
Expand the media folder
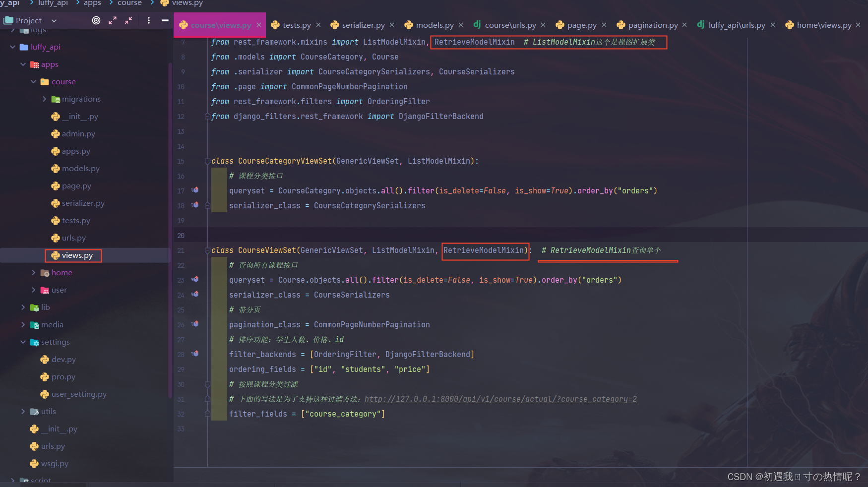tap(23, 325)
